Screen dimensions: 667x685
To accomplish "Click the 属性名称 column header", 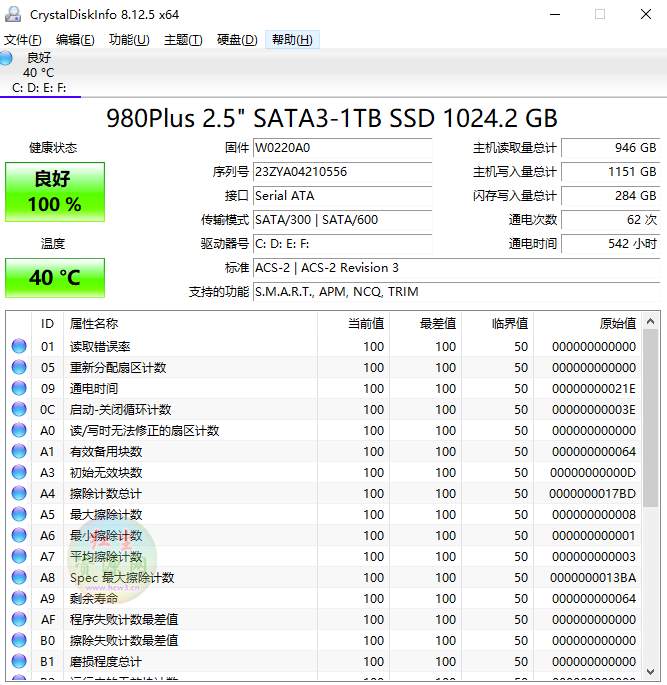I will click(x=93, y=323).
